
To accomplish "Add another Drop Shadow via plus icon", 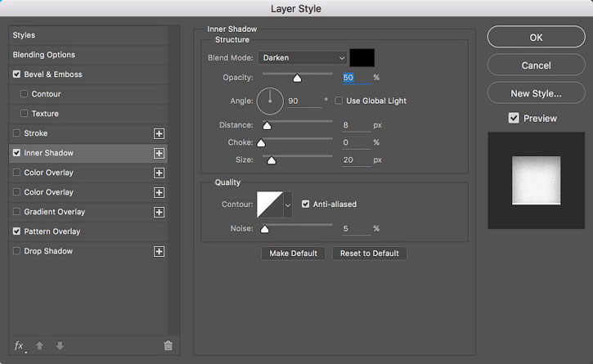I will pyautogui.click(x=159, y=251).
